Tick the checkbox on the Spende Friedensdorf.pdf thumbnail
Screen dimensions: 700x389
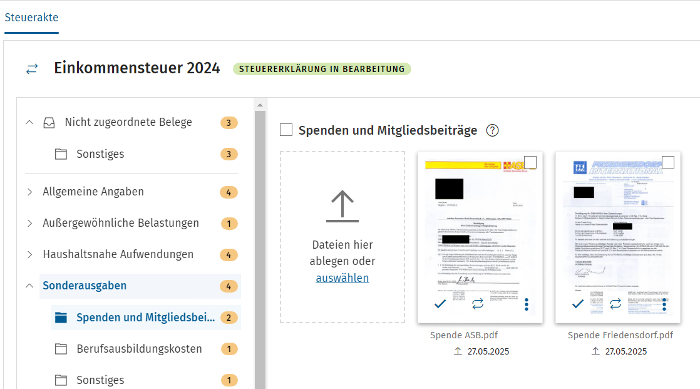[668, 163]
